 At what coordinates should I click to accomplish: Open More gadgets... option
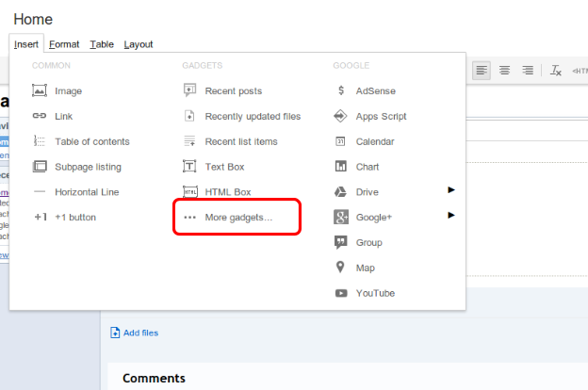coord(238,218)
